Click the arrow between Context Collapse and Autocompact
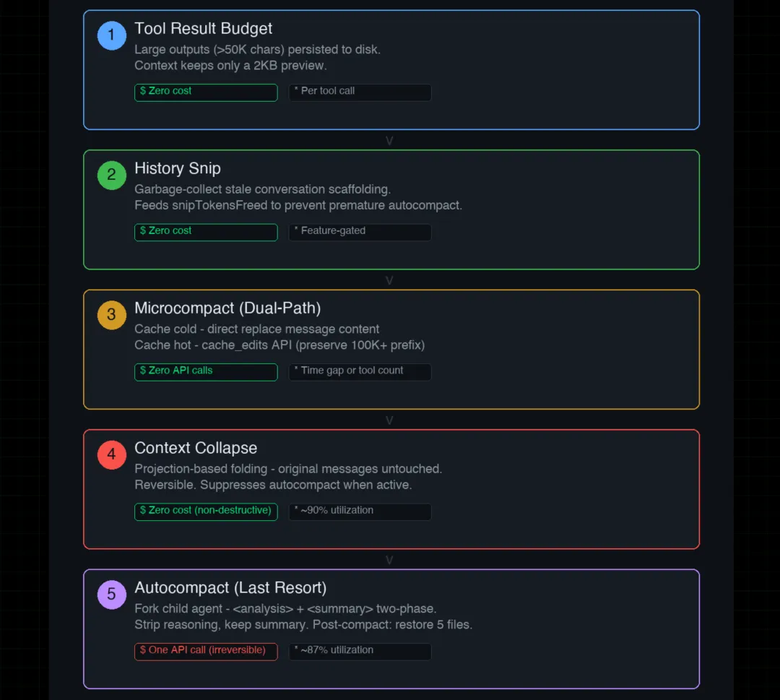Viewport: 780px width, 700px height. click(390, 560)
